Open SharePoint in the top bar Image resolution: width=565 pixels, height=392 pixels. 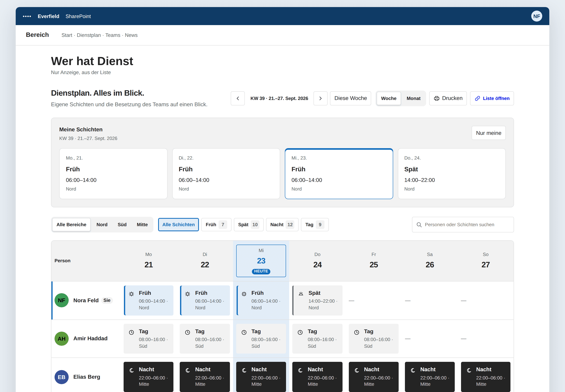coord(78,16)
